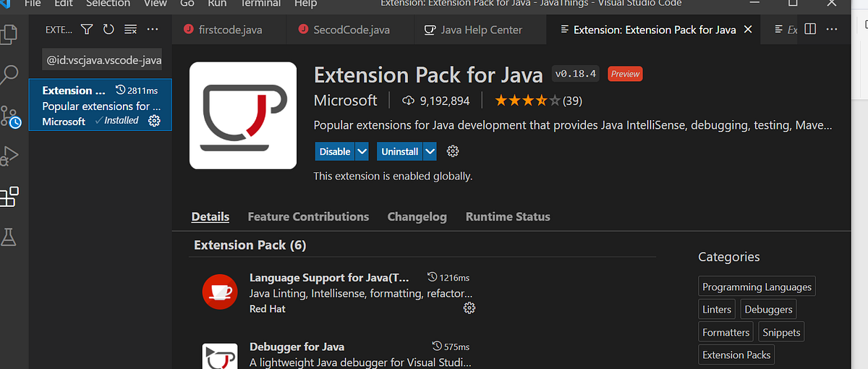The image size is (868, 369).
Task: Click the Preview badge
Action: click(x=625, y=74)
